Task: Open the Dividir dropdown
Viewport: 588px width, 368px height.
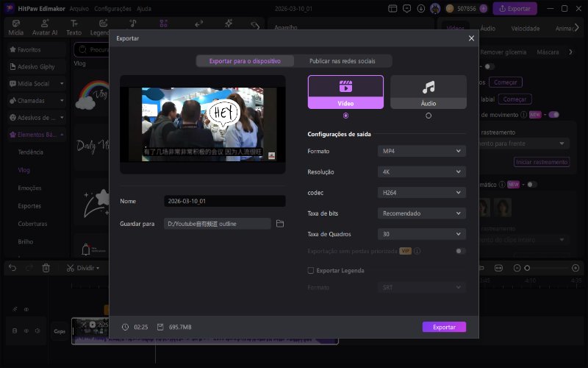Action: [83, 268]
